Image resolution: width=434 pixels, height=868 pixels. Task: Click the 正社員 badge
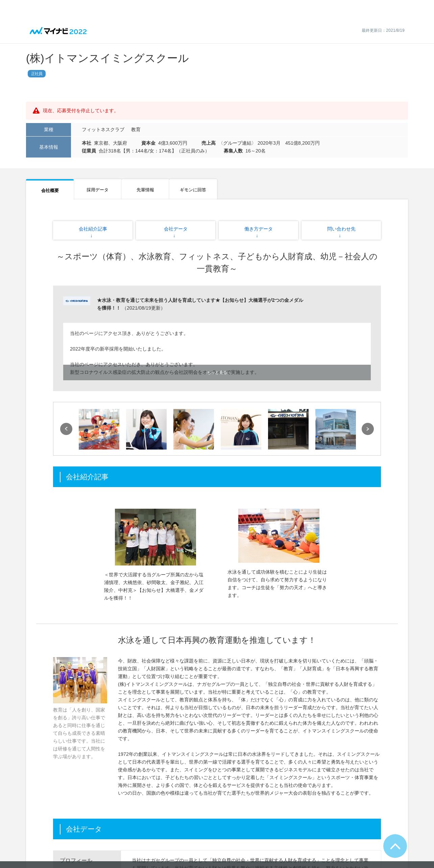pos(37,74)
